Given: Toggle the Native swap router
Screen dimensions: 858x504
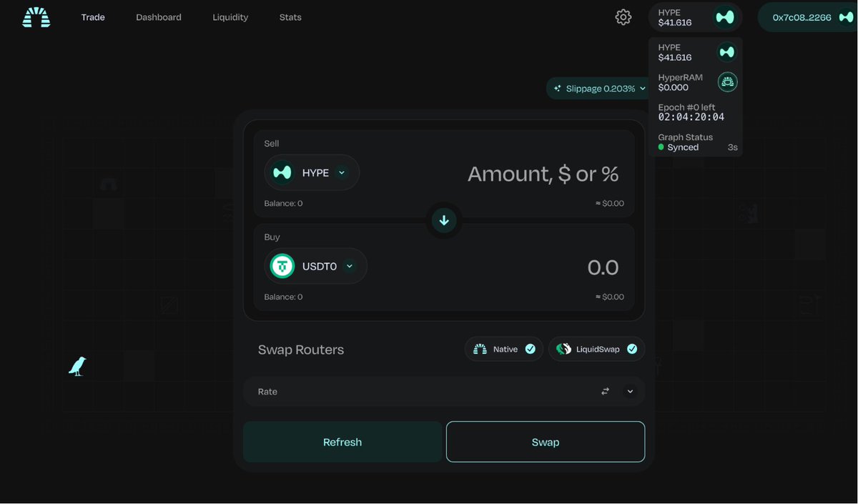Looking at the screenshot, I should pos(504,349).
